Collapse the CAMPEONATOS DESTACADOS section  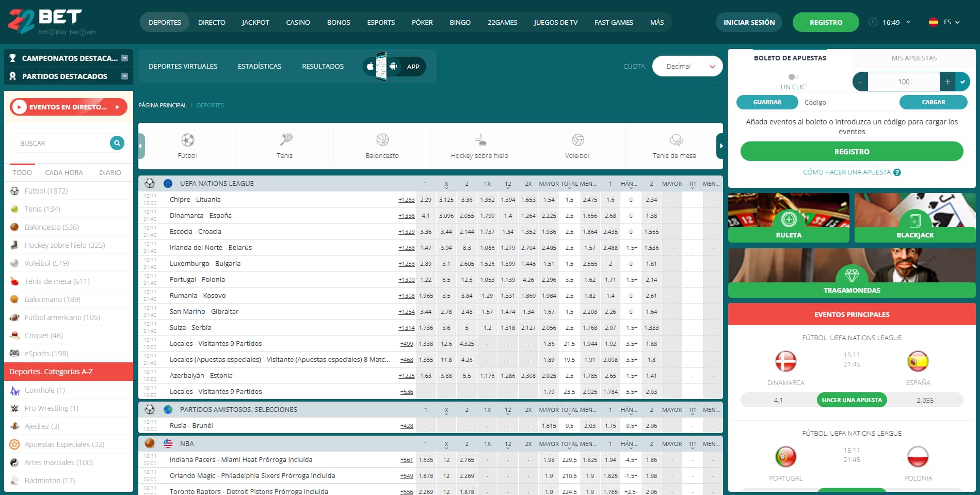124,58
